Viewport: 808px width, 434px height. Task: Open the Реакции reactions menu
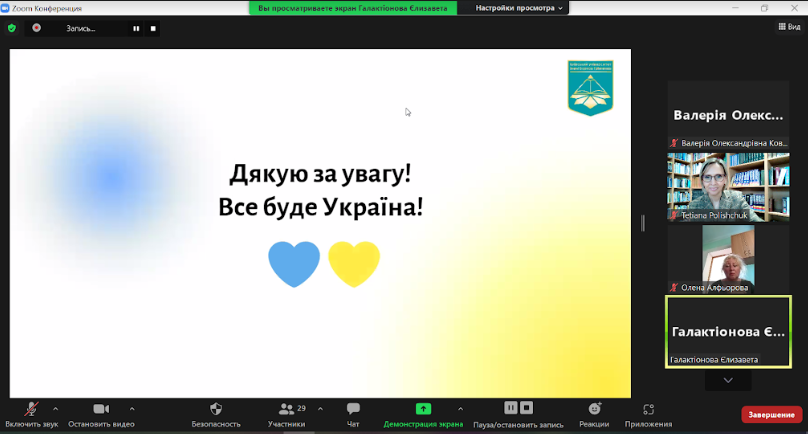pyautogui.click(x=595, y=409)
